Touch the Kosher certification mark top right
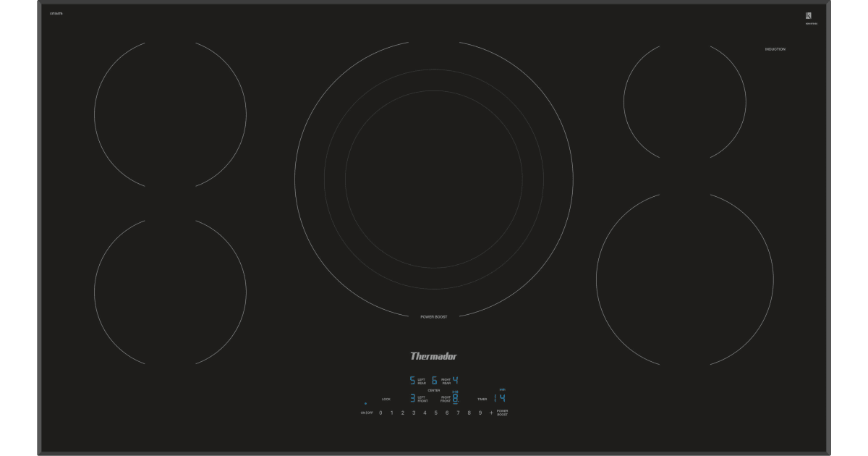Screen dimensions: 868x456 tap(809, 14)
